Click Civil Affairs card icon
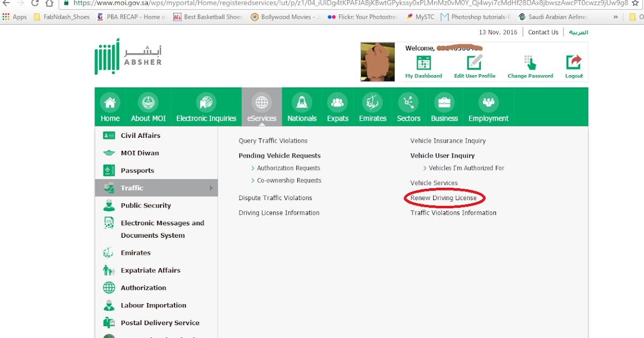644x338 pixels. 109,136
